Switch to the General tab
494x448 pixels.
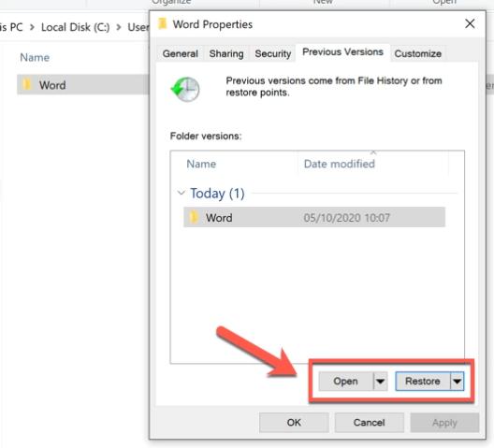pos(181,53)
